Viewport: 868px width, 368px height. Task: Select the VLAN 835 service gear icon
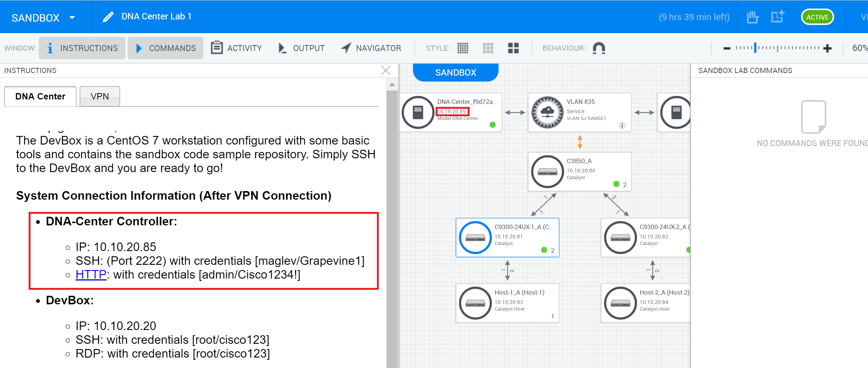coord(547,112)
